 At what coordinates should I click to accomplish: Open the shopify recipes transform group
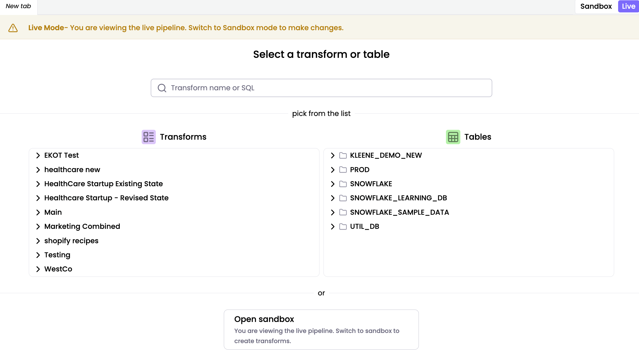pyautogui.click(x=71, y=241)
